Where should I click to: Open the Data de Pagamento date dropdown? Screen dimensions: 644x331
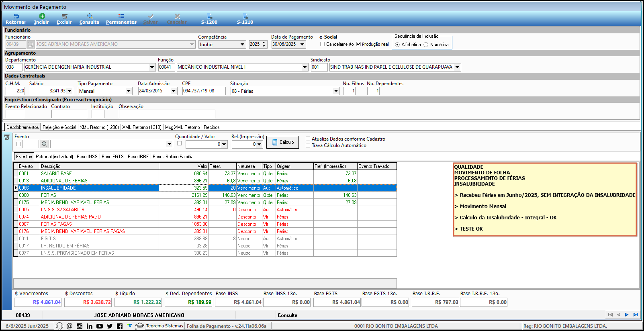pos(303,44)
